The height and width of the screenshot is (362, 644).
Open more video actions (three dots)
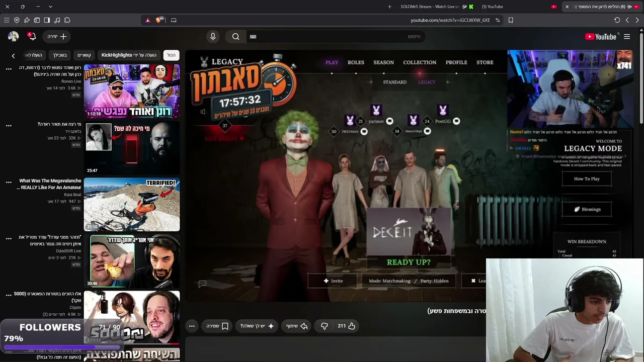point(192,326)
